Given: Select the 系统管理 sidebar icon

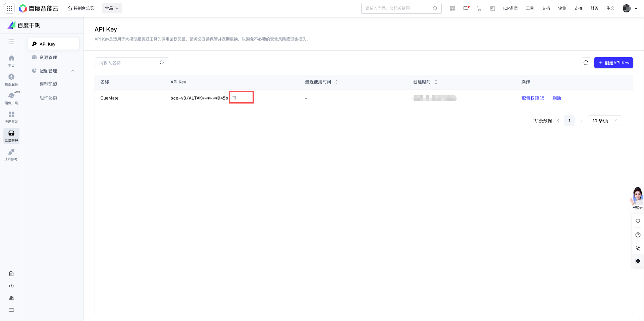Looking at the screenshot, I should 11,136.
